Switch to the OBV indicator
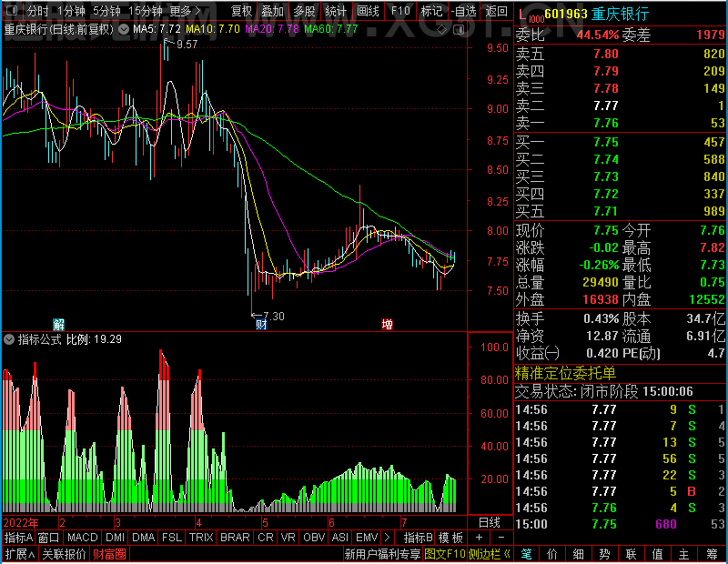This screenshot has width=728, height=564. pos(314,538)
